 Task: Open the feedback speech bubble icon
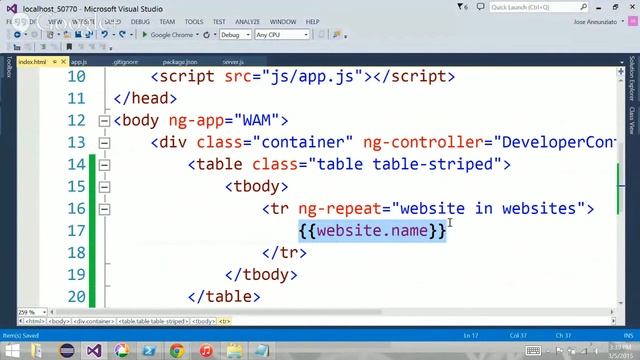click(x=480, y=7)
